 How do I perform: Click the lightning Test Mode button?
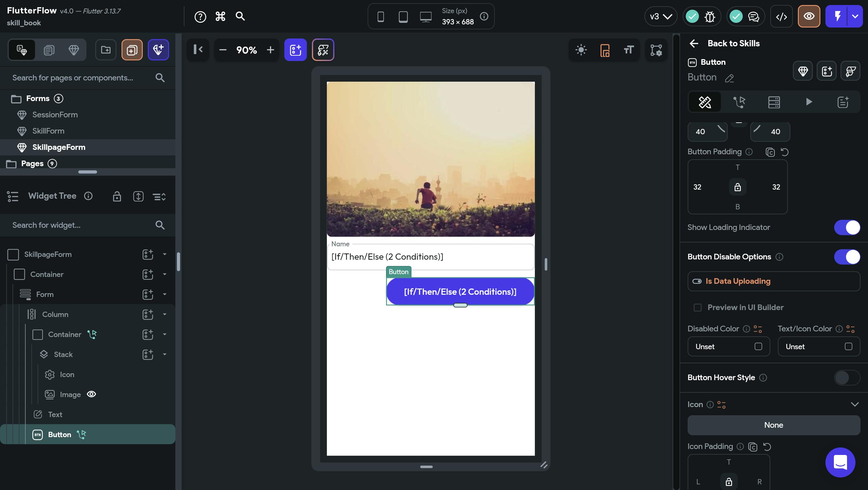[837, 17]
